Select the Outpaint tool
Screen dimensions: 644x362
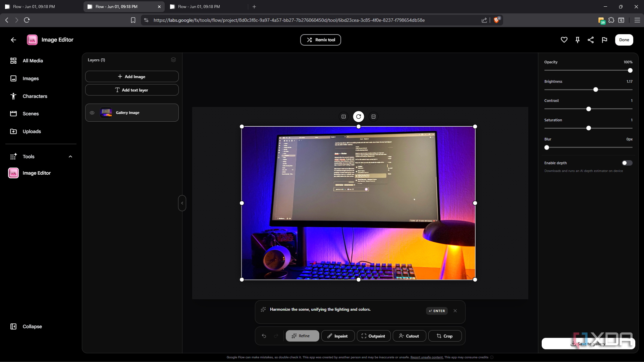[374, 336]
